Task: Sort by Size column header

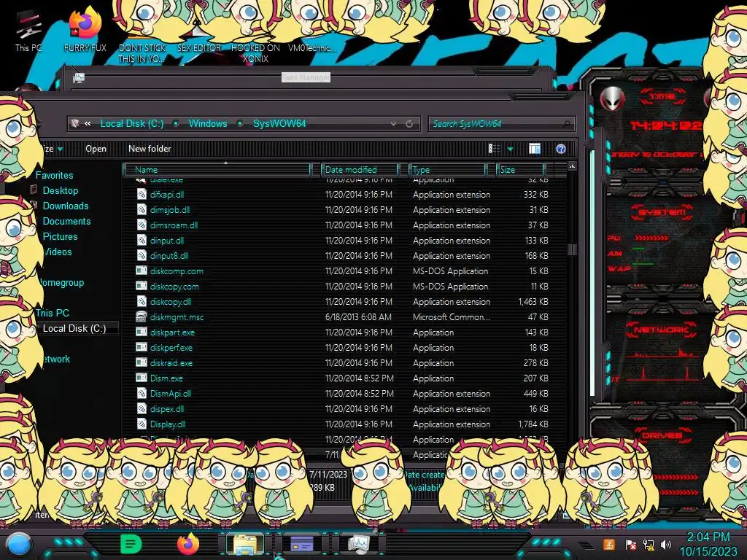Action: [521, 169]
